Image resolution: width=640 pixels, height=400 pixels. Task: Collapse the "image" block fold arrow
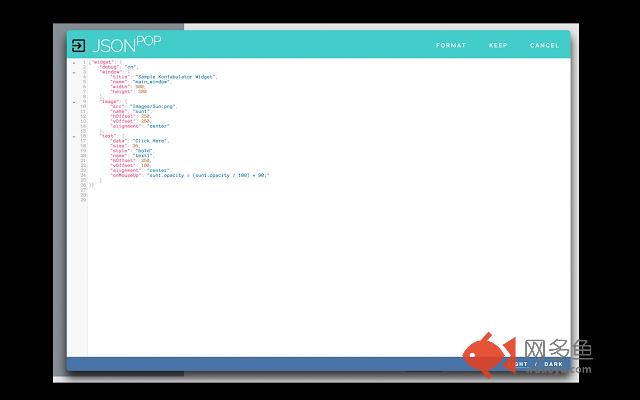pos(74,102)
